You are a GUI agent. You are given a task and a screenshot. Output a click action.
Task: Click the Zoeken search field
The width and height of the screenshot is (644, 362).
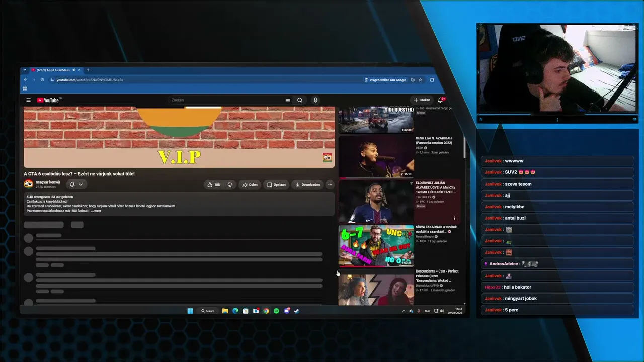pos(226,100)
